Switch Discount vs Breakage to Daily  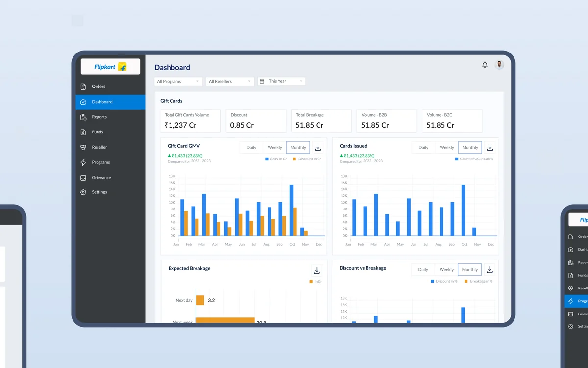pos(423,270)
